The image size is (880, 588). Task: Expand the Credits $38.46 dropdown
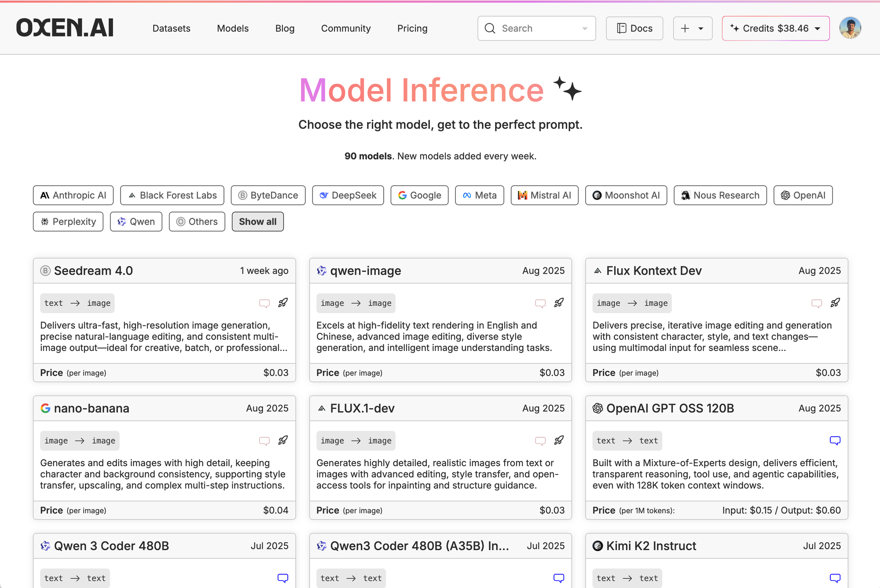(775, 28)
